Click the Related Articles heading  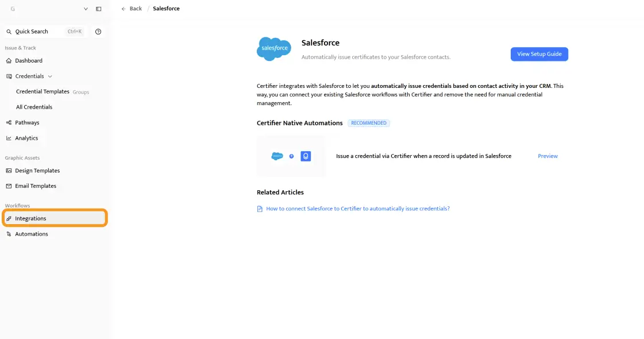[x=280, y=192]
